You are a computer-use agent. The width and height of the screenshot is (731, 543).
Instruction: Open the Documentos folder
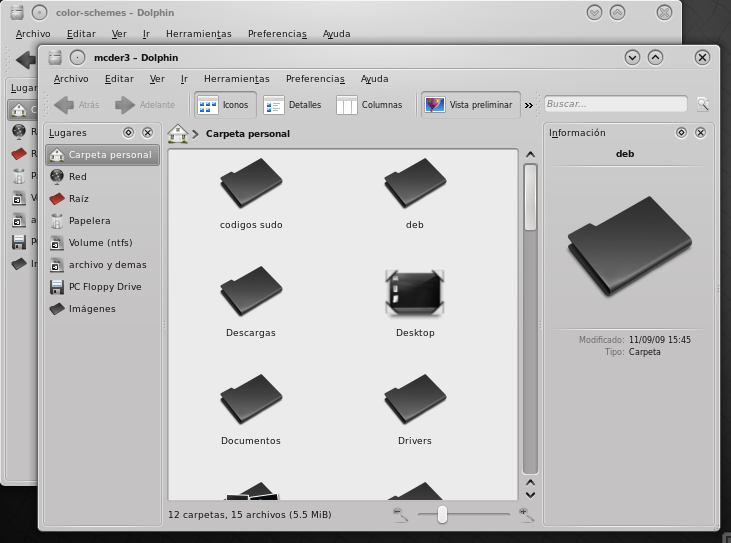click(251, 410)
